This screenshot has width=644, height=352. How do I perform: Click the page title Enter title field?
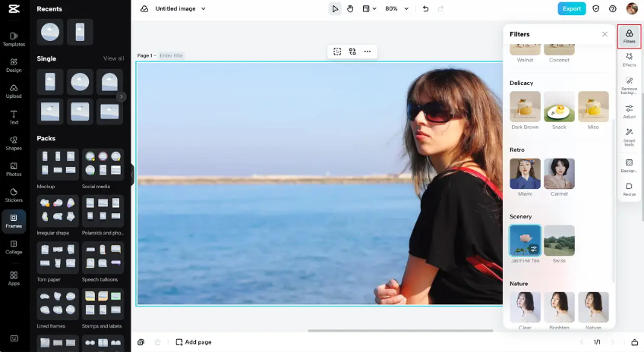pyautogui.click(x=172, y=55)
